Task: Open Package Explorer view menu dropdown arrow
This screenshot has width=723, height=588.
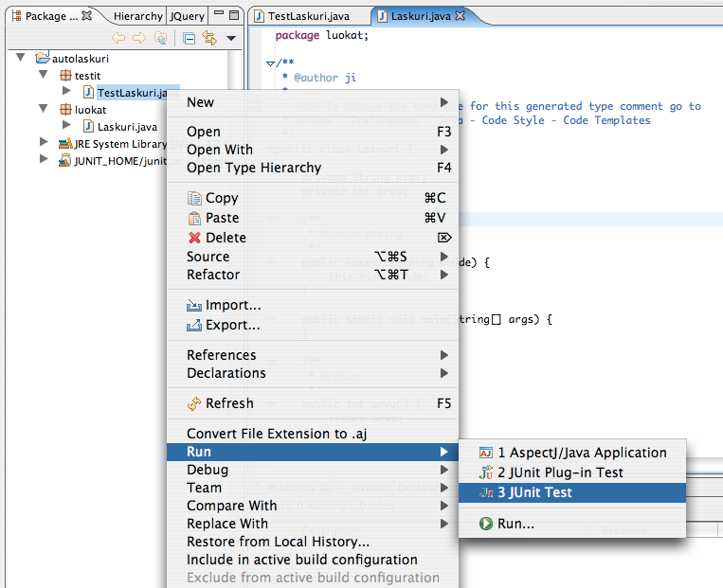Action: (231, 38)
